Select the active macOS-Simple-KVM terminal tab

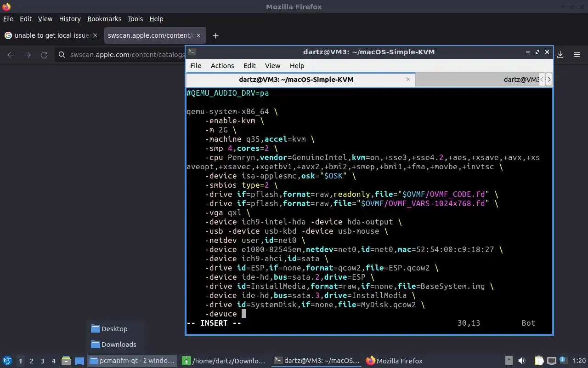point(300,79)
